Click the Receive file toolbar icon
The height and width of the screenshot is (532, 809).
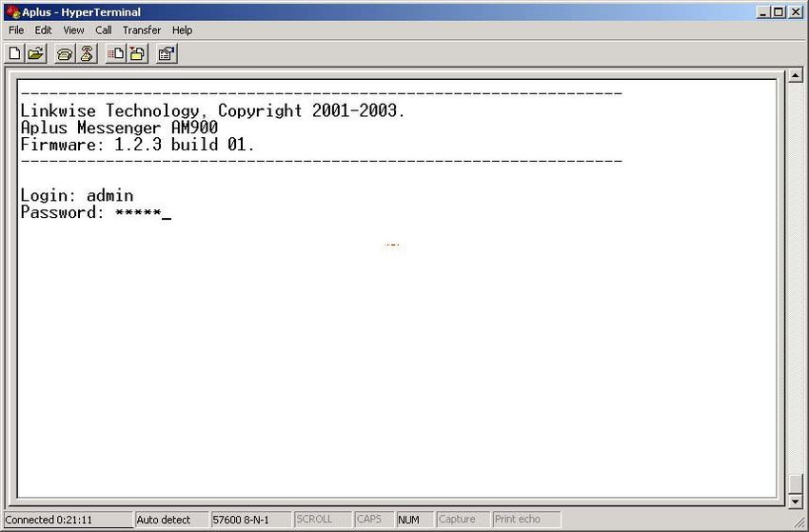[138, 53]
